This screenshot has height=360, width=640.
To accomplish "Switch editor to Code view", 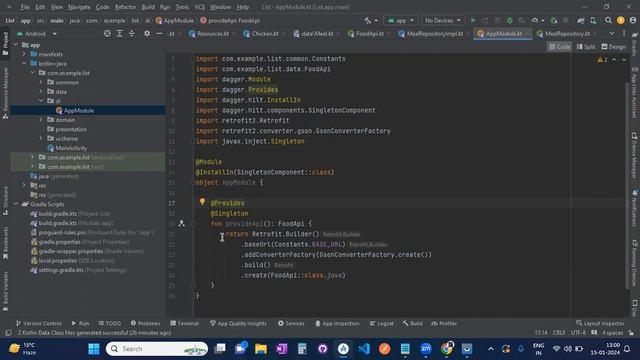I will coord(560,47).
